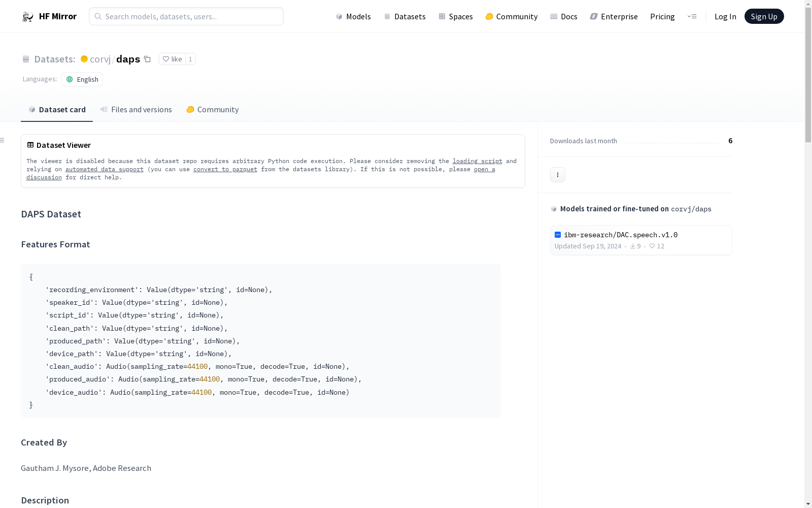
Task: Focus the search models, datasets, users field
Action: [x=186, y=16]
